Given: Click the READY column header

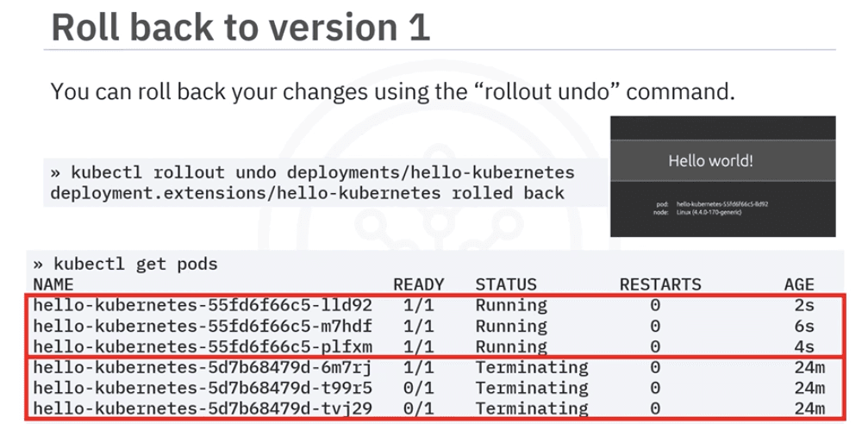Looking at the screenshot, I should [x=418, y=284].
